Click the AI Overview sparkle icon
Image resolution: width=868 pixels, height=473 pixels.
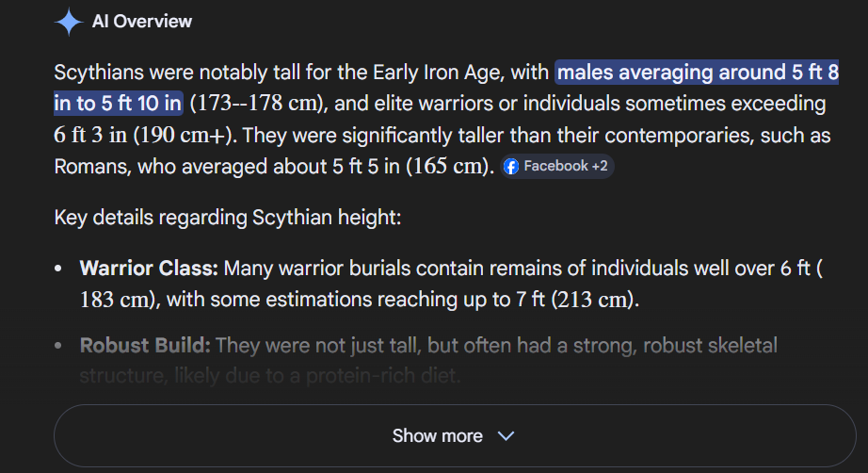[69, 22]
